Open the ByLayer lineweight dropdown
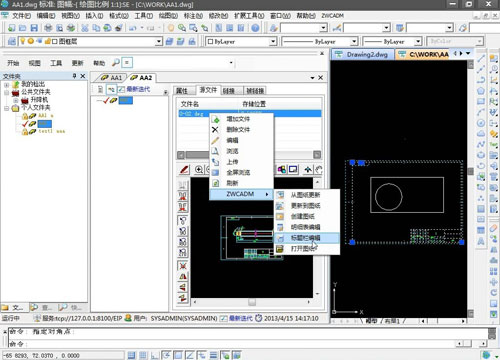Viewport: 500px width, 360px height. [x=418, y=41]
